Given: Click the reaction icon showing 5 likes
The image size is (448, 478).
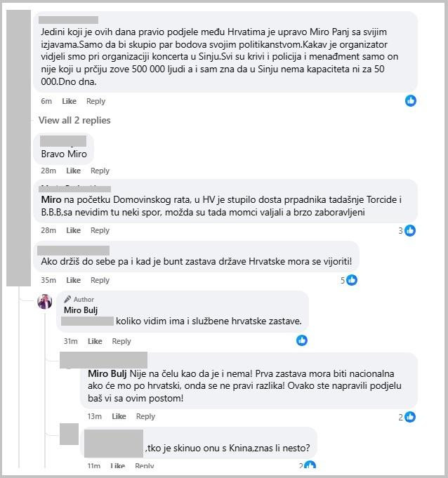Looking at the screenshot, I should (x=352, y=280).
